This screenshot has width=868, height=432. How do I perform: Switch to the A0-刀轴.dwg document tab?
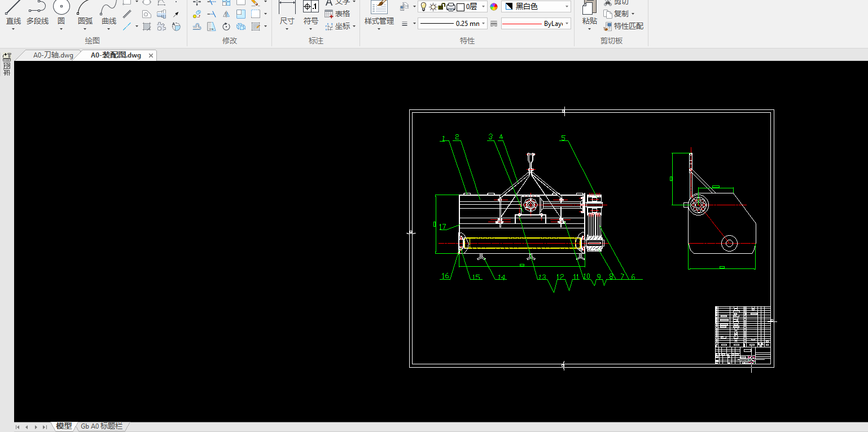[53, 55]
